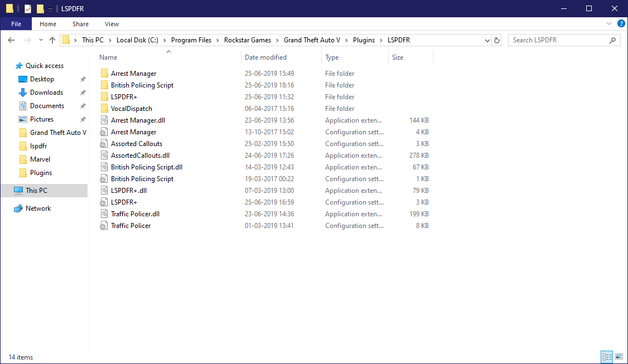This screenshot has height=364, width=628.
Task: Click Program Files in the breadcrumb
Action: [x=191, y=40]
